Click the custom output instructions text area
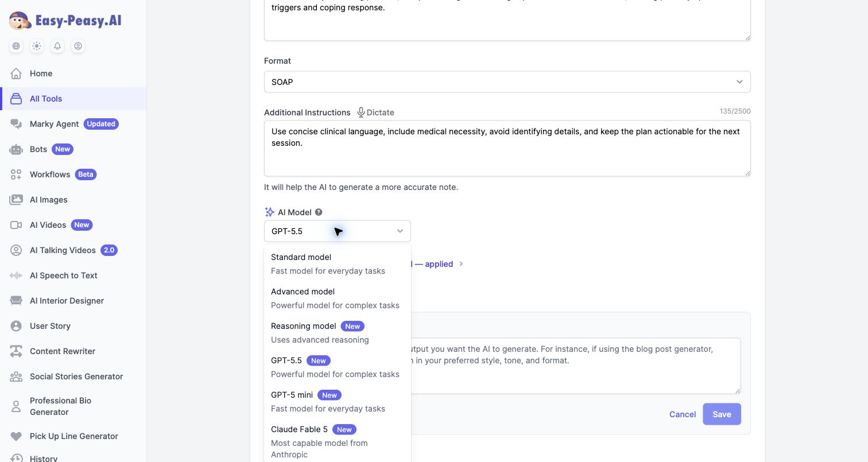 coord(576,366)
